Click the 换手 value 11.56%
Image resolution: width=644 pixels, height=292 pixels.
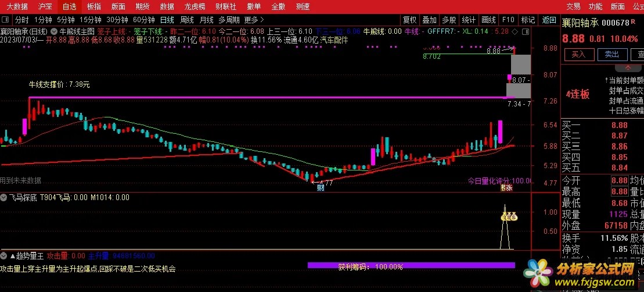(614, 238)
